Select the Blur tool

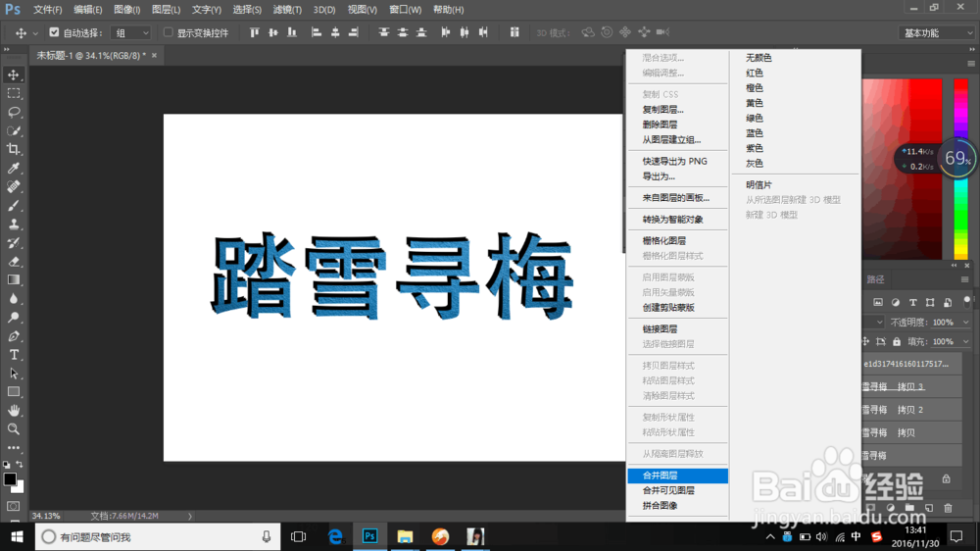[x=13, y=299]
